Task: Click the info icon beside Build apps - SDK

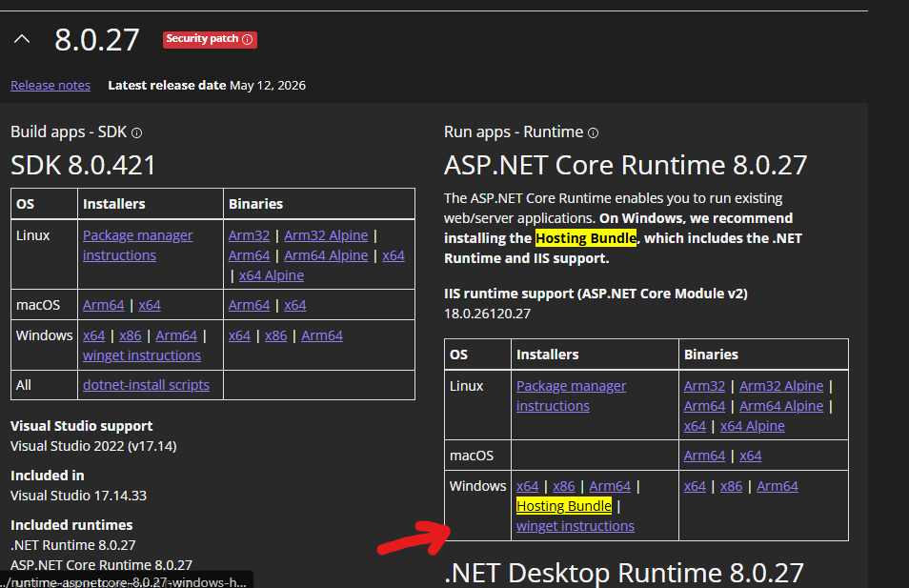Action: (137, 132)
